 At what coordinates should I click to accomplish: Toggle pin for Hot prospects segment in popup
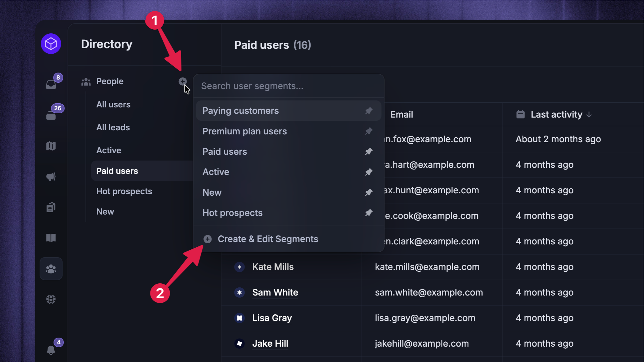[369, 213]
